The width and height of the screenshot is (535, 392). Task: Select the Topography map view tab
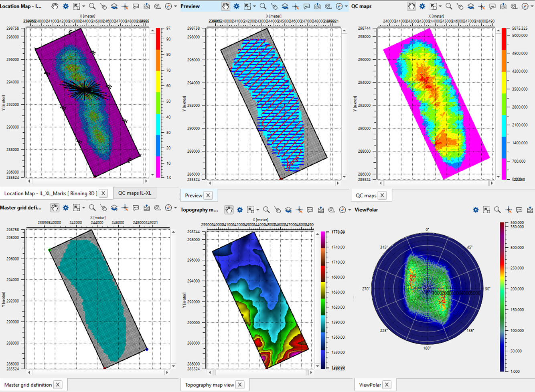pyautogui.click(x=209, y=385)
